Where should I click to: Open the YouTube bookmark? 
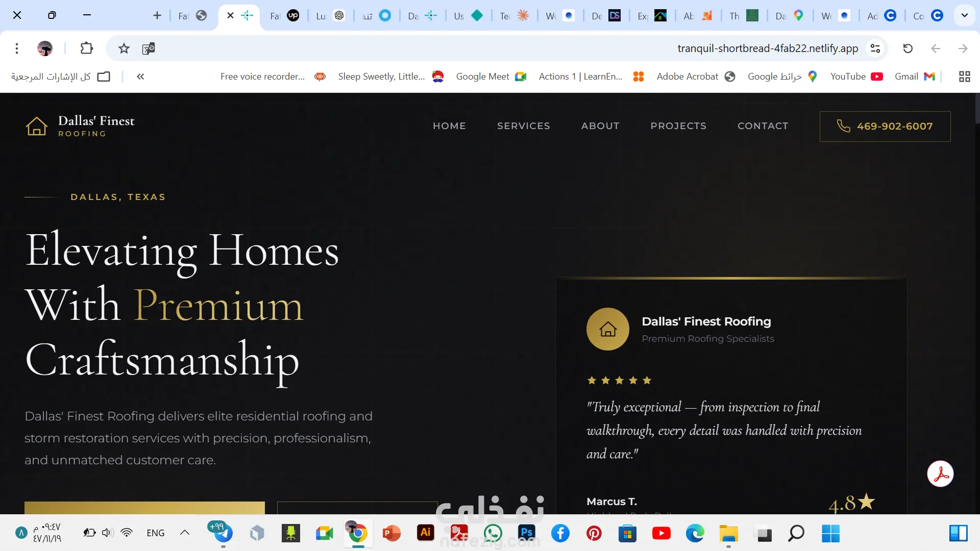coord(856,77)
